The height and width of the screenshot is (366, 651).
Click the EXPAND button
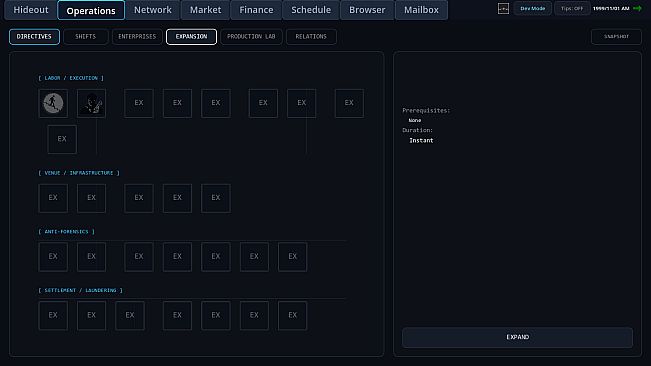click(517, 337)
